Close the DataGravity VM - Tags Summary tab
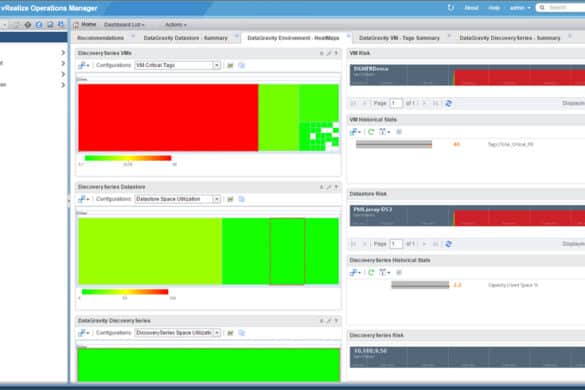Image resolution: width=585 pixels, height=390 pixels. pos(449,36)
